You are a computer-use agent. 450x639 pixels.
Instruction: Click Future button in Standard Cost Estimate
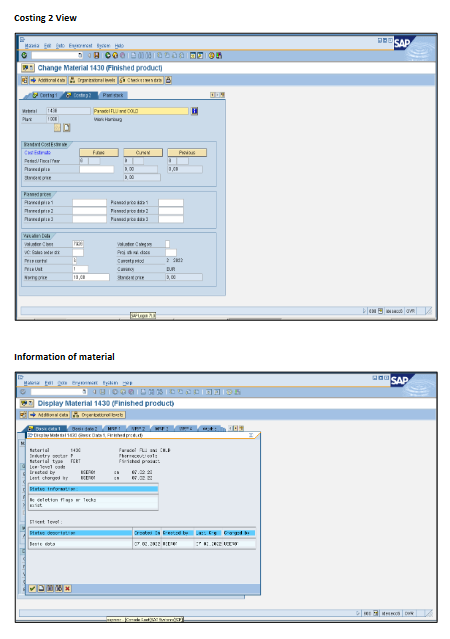(99, 152)
